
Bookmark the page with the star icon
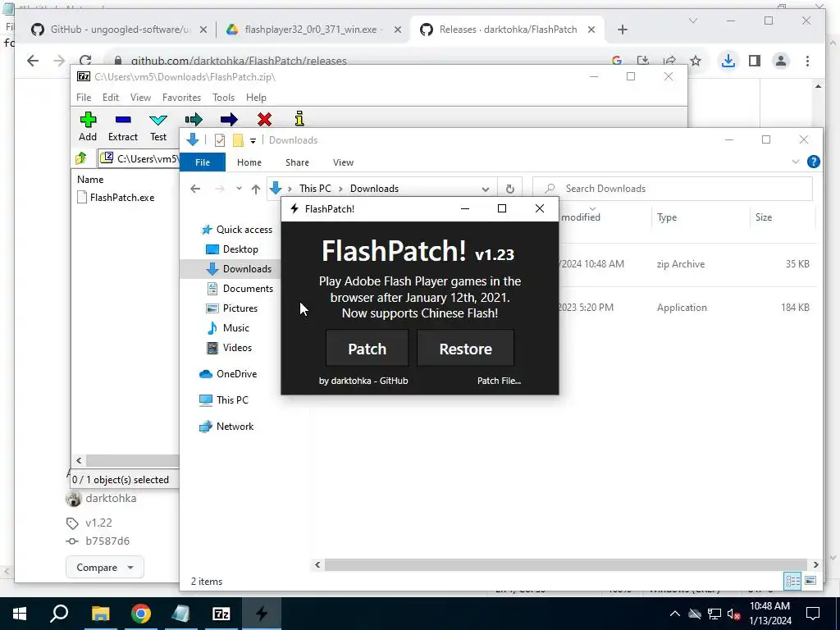tap(696, 61)
